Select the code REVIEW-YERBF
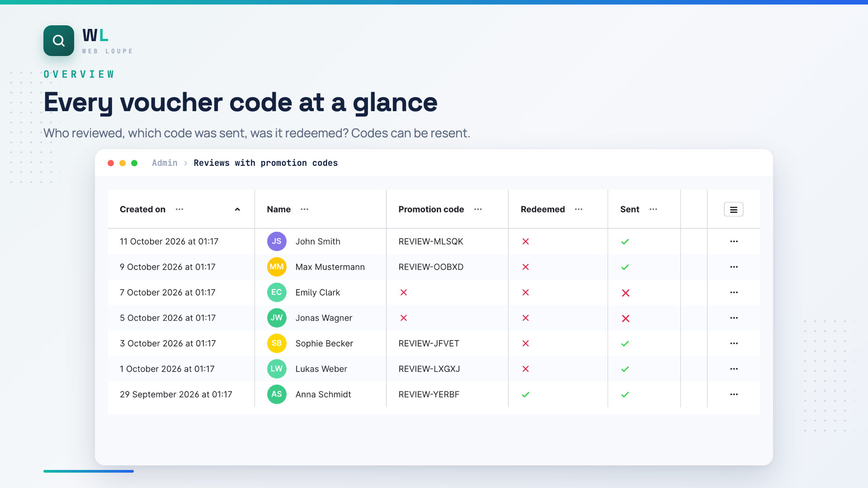The image size is (868, 488). 429,394
